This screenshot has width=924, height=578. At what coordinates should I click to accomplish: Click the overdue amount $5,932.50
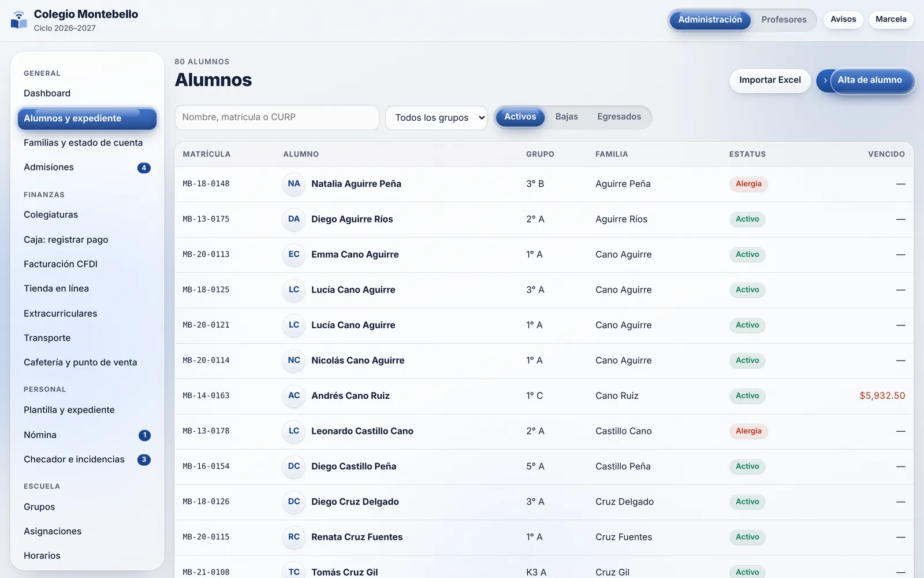tap(882, 396)
